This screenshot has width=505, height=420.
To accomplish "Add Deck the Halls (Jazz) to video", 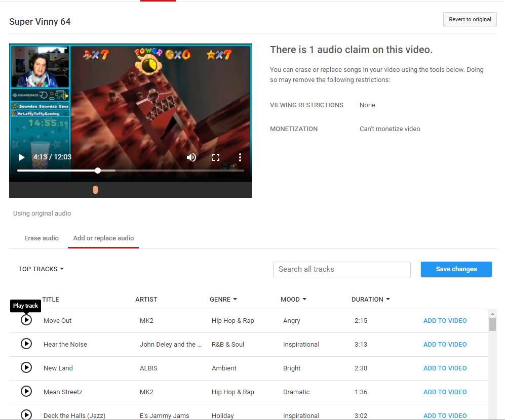I will (x=445, y=415).
